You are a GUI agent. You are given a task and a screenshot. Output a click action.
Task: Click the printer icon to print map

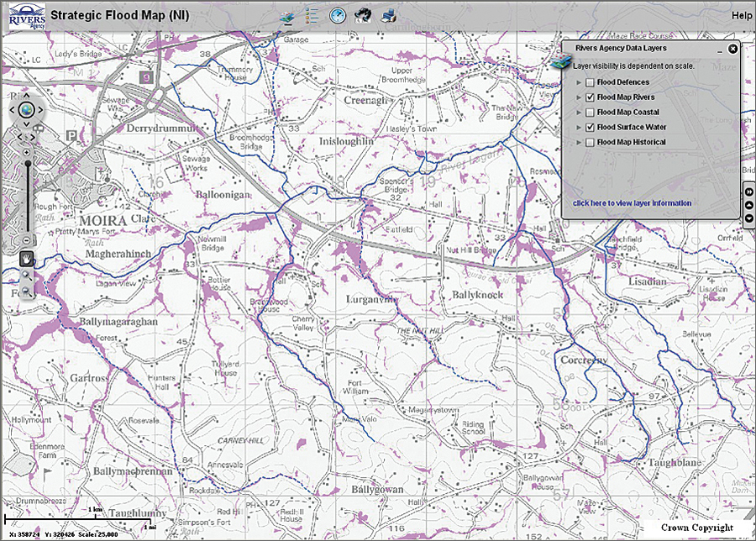coord(388,15)
